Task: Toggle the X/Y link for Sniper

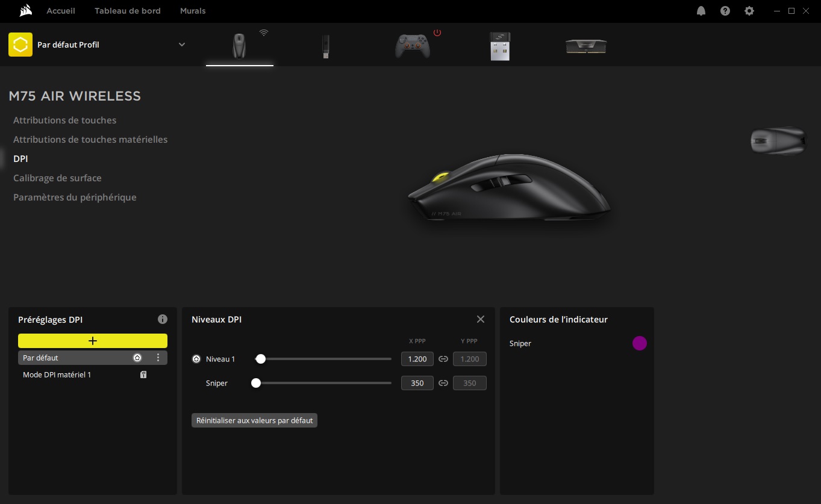Action: tap(443, 383)
